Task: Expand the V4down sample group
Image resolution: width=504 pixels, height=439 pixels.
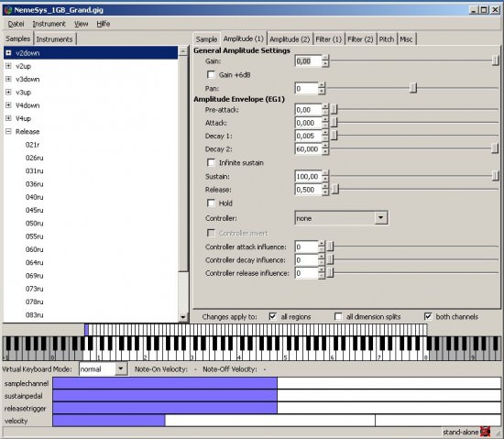Action: click(8, 105)
